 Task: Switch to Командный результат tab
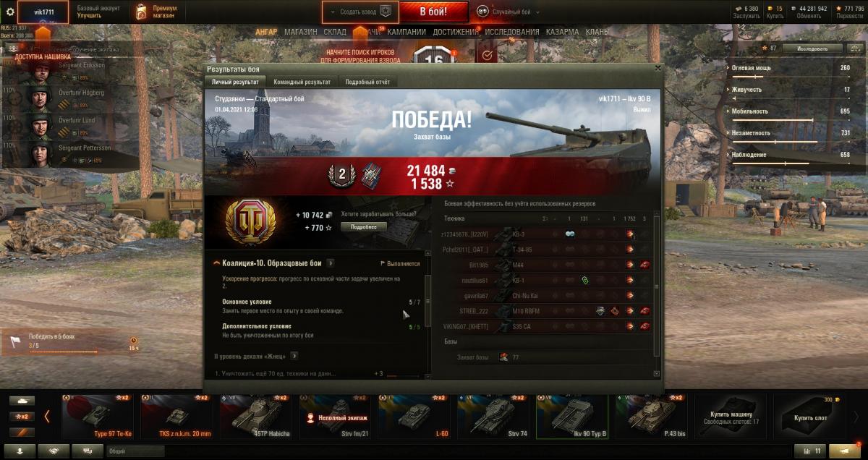[302, 82]
